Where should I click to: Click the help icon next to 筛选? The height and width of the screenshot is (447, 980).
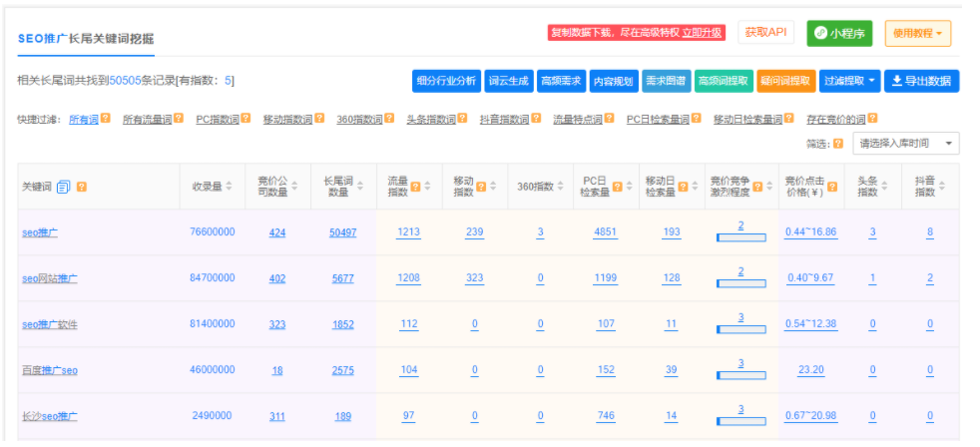pyautogui.click(x=837, y=144)
